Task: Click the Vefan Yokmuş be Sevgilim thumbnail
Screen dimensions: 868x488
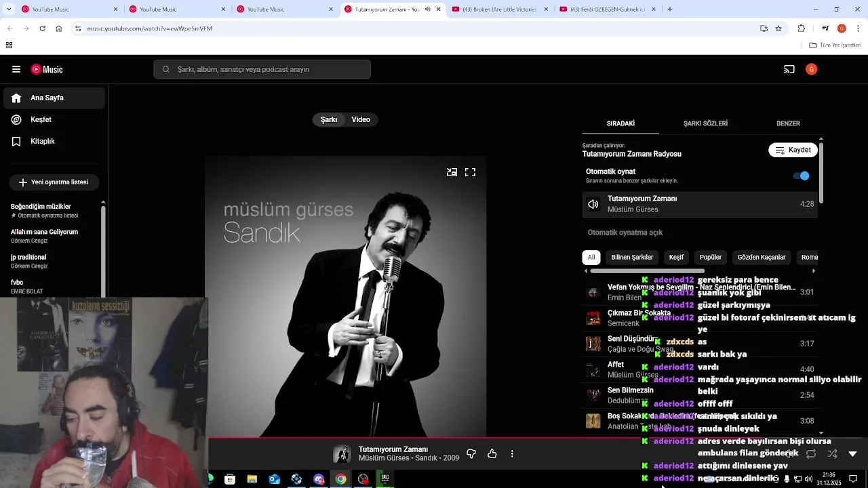Action: click(x=593, y=292)
